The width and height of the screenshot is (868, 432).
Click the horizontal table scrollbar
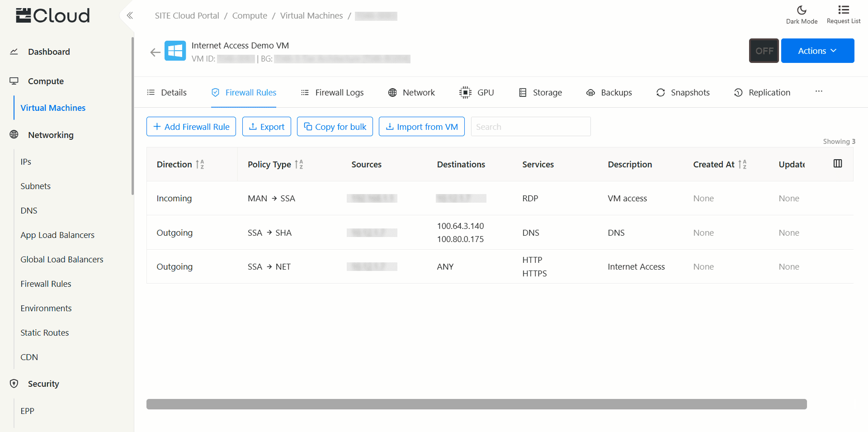click(x=476, y=404)
